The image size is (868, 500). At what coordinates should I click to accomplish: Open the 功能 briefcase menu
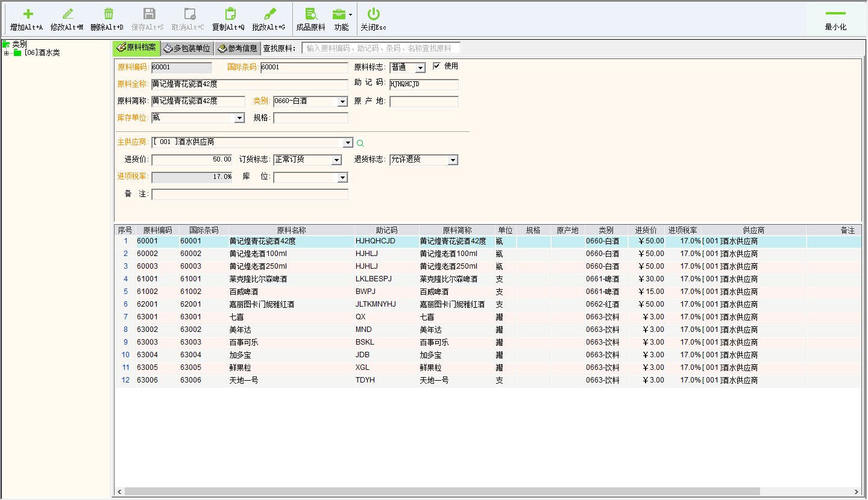(341, 14)
